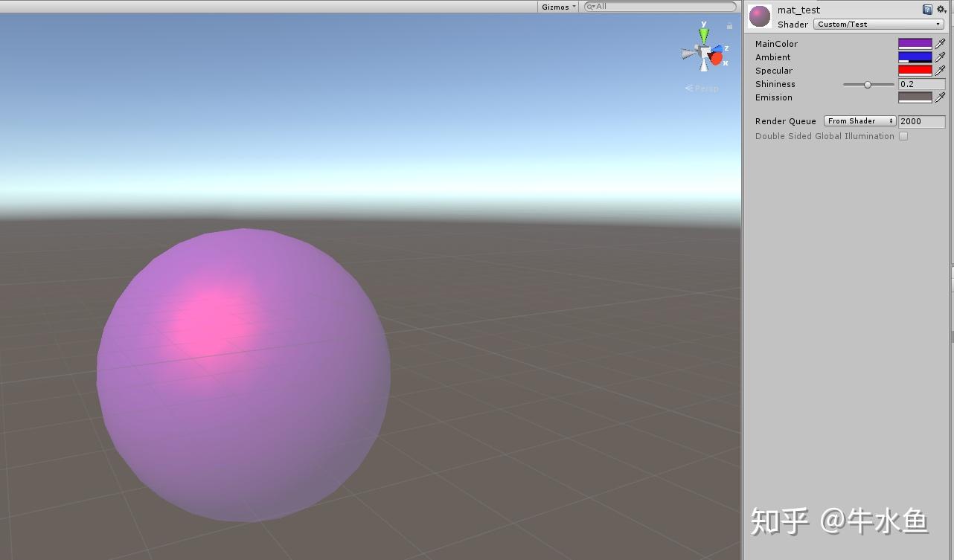Click the mat_test preview sphere thumbnail
This screenshot has width=954, height=560.
click(x=759, y=16)
